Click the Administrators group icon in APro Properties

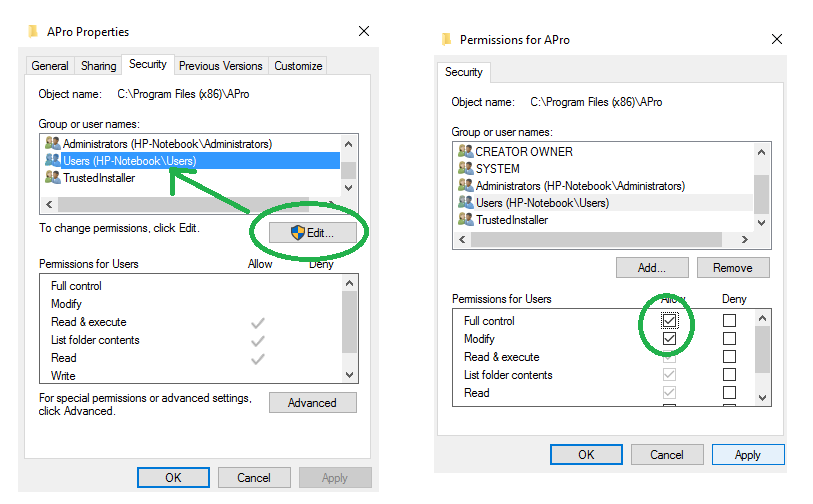(53, 144)
